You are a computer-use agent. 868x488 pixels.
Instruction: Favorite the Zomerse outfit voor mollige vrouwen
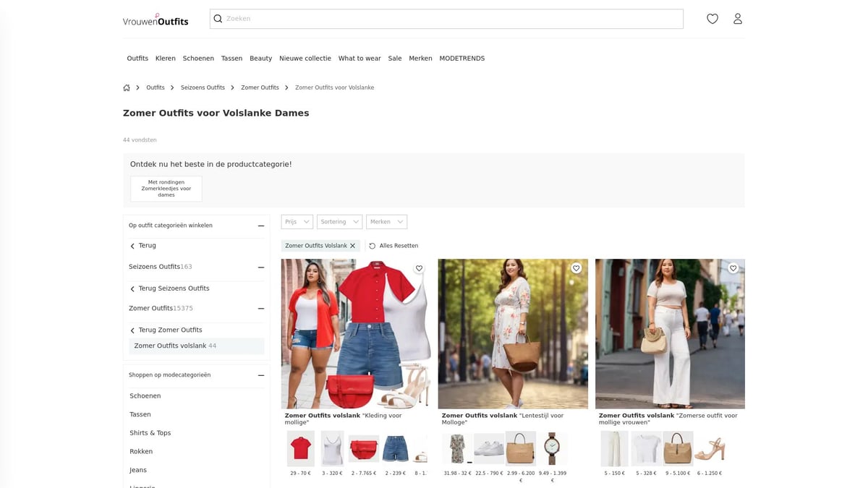coord(733,267)
